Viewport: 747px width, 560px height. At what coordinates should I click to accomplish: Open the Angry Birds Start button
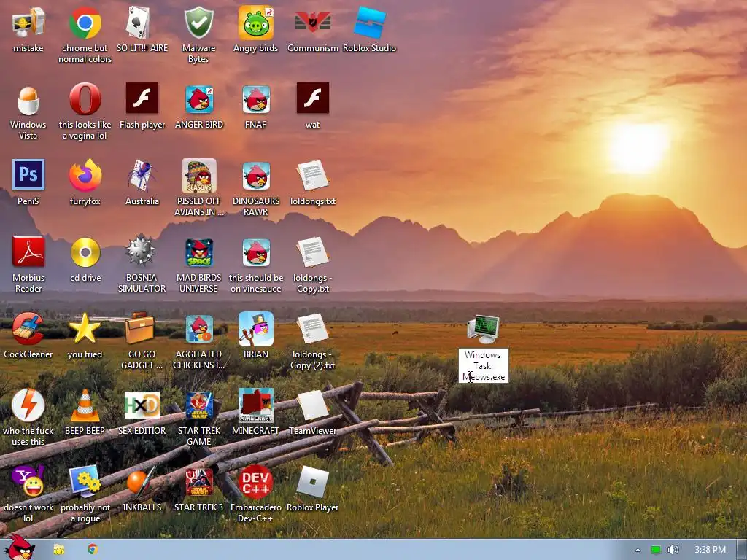19,547
